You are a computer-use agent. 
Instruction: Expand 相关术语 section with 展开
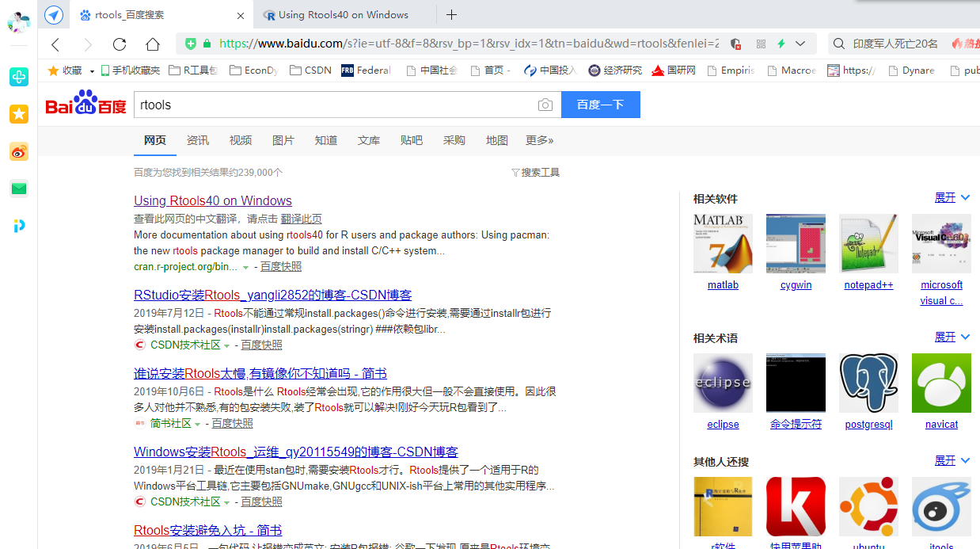click(952, 337)
